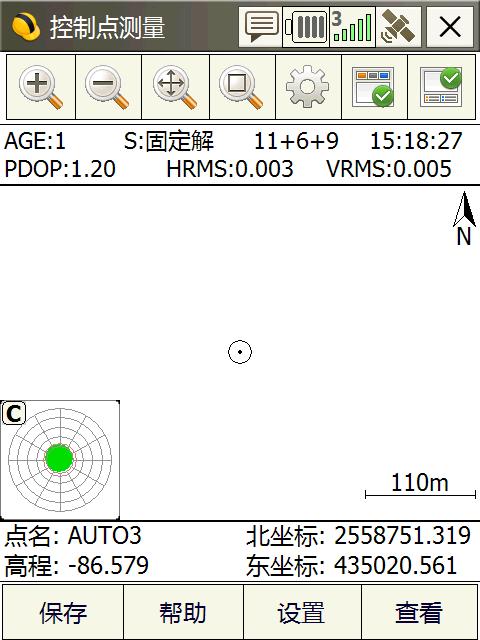Click the current position circle marker
480x640 pixels.
click(240, 352)
